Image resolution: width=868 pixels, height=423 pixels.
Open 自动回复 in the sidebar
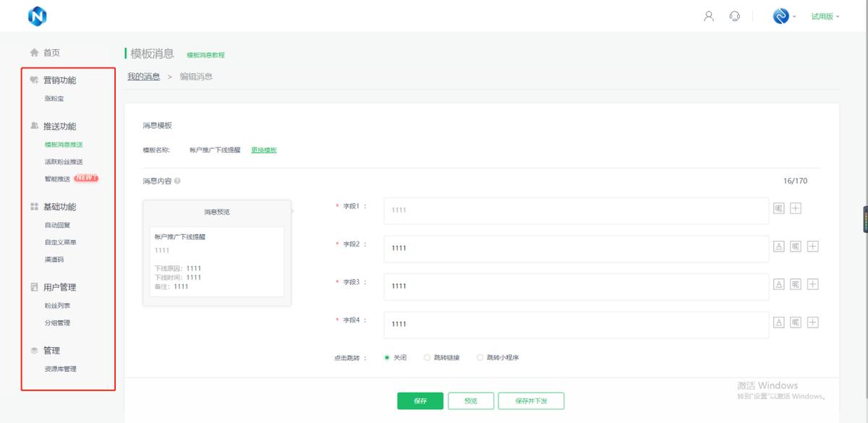click(x=57, y=225)
